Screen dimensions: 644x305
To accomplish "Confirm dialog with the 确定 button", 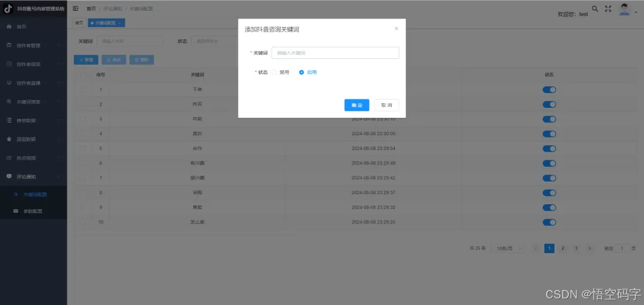I will 357,105.
